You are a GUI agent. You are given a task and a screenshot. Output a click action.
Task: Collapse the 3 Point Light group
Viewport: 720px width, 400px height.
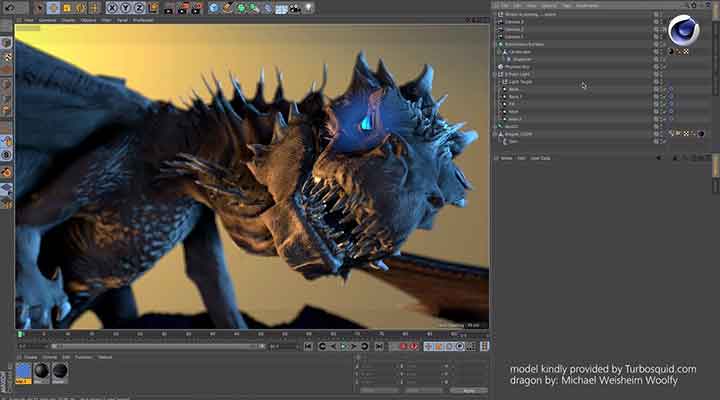(x=496, y=74)
